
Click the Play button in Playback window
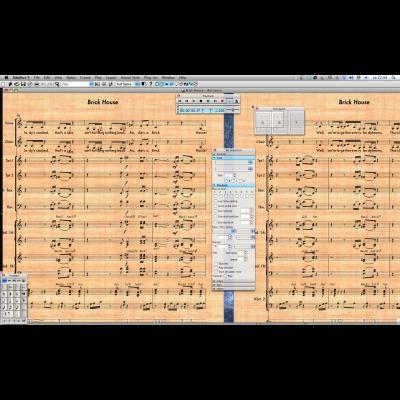[x=194, y=101]
